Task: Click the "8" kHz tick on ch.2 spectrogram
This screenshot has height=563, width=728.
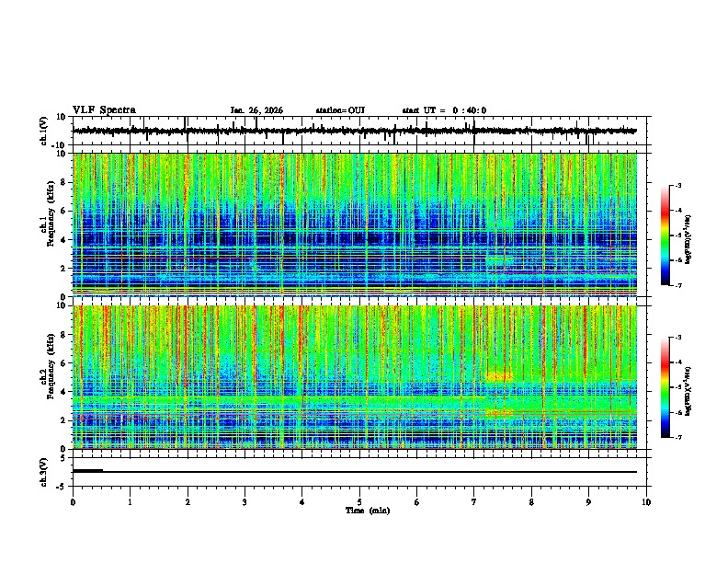Action: pyautogui.click(x=64, y=335)
